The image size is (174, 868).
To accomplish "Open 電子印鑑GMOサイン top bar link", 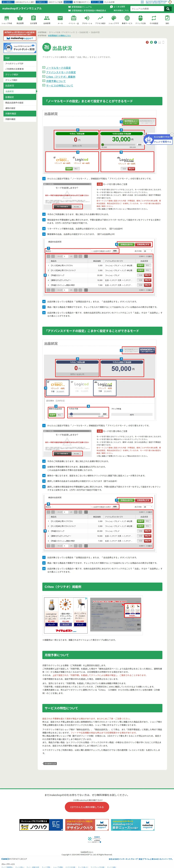I will [x=82, y=2].
